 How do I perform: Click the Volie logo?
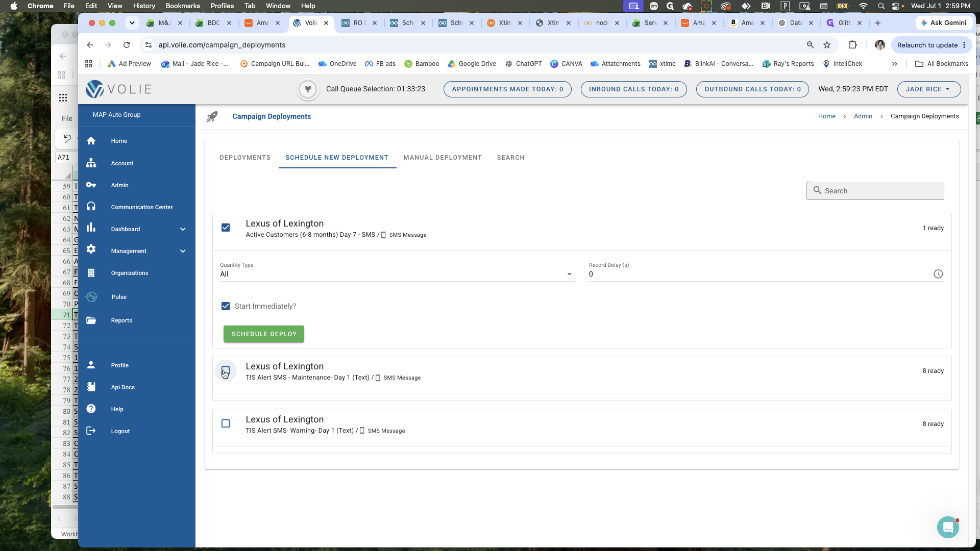118,89
